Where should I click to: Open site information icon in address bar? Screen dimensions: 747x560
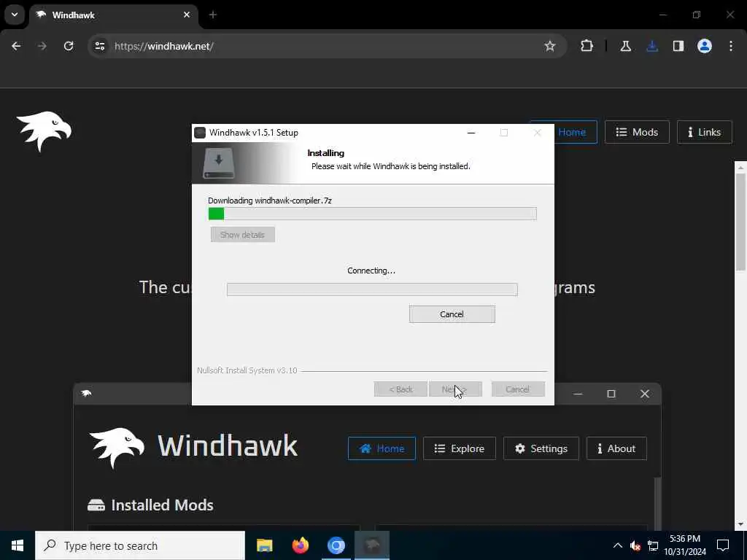point(99,46)
